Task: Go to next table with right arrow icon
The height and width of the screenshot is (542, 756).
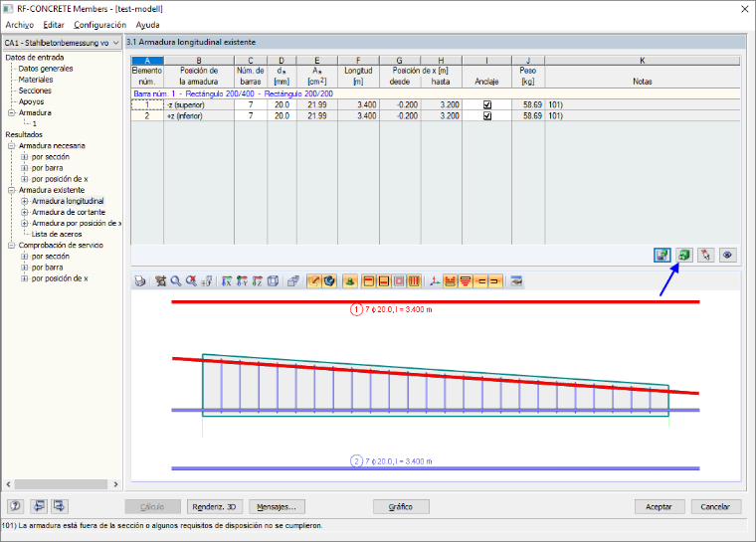Action: coord(60,506)
